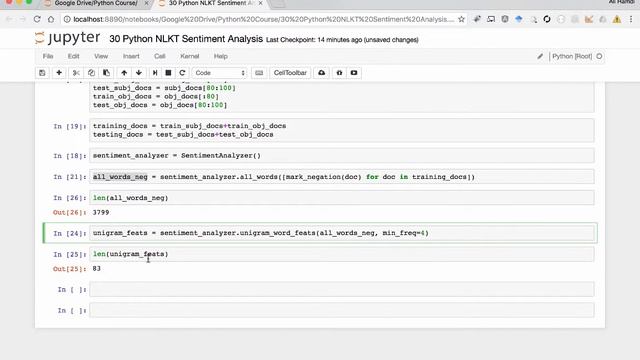The width and height of the screenshot is (640, 360).
Task: Click the Last Checkpoint status text
Action: pos(342,40)
